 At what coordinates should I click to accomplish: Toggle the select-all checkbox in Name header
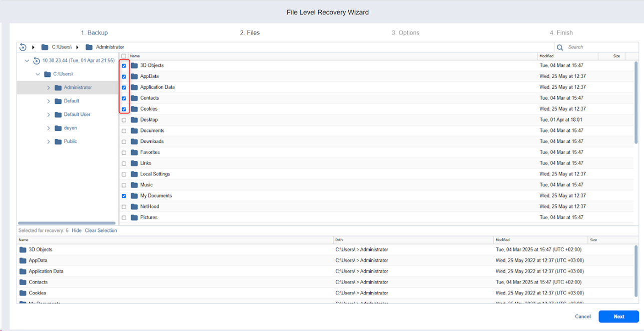124,56
